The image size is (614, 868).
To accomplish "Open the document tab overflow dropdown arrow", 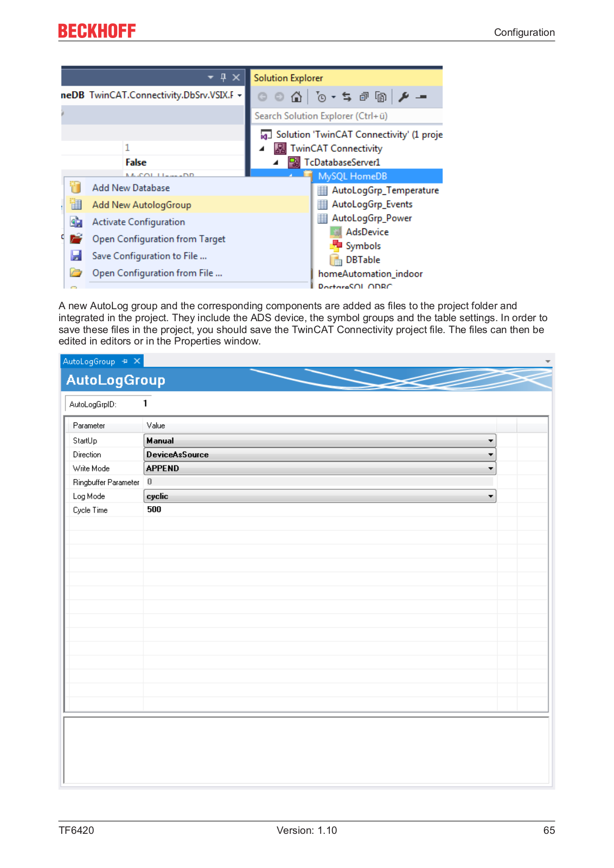I will (548, 361).
